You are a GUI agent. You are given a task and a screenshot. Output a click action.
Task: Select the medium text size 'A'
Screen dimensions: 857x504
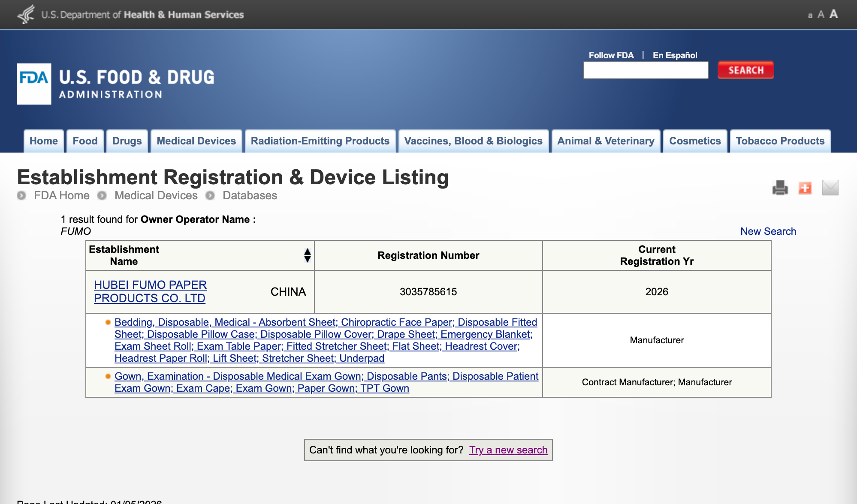[821, 15]
